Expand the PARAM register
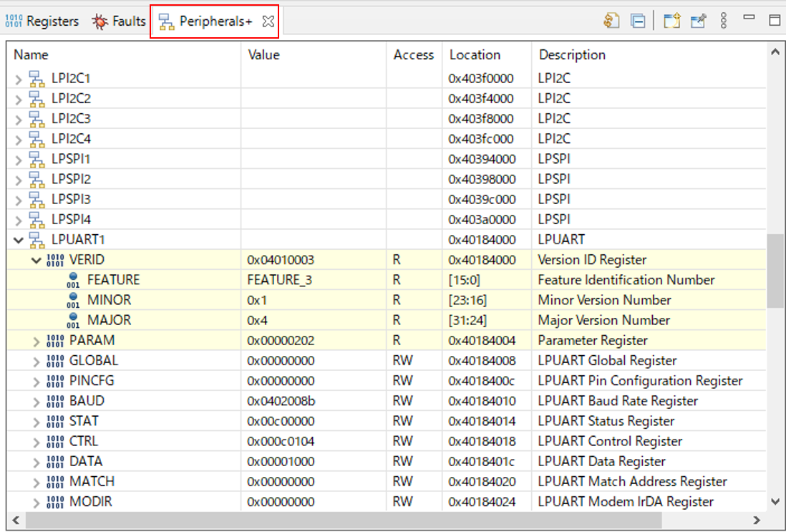The image size is (786, 532). click(x=36, y=342)
